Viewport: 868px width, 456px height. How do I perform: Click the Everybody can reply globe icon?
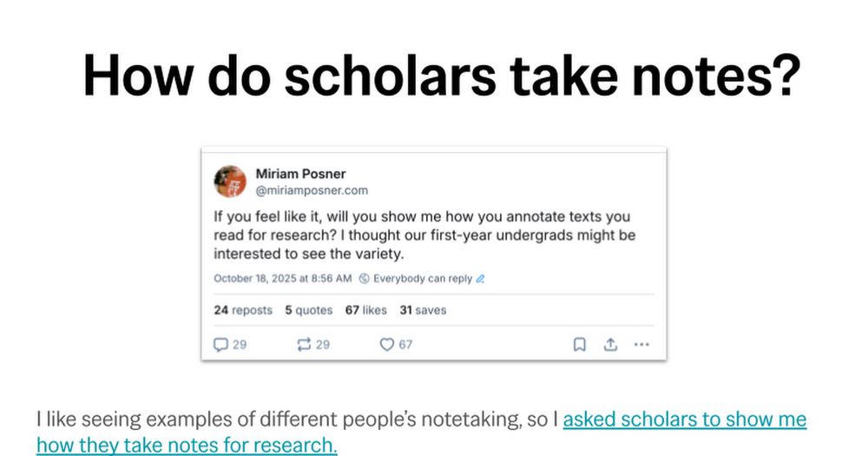(365, 279)
